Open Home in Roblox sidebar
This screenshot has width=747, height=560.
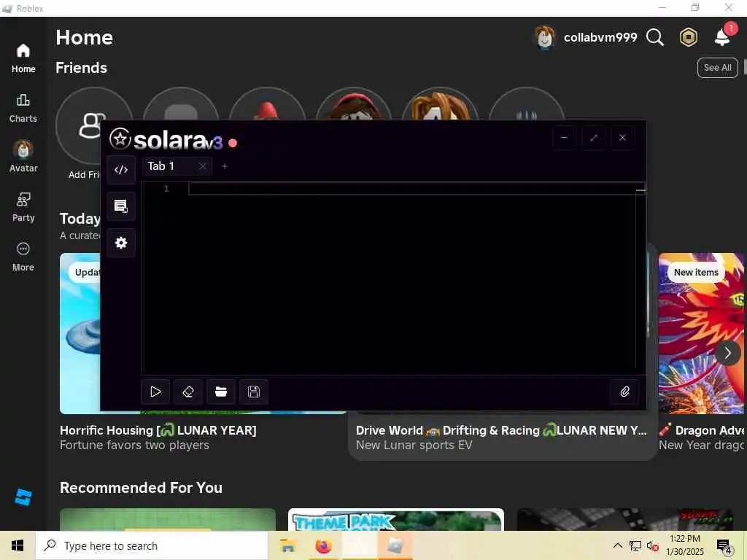23,58
